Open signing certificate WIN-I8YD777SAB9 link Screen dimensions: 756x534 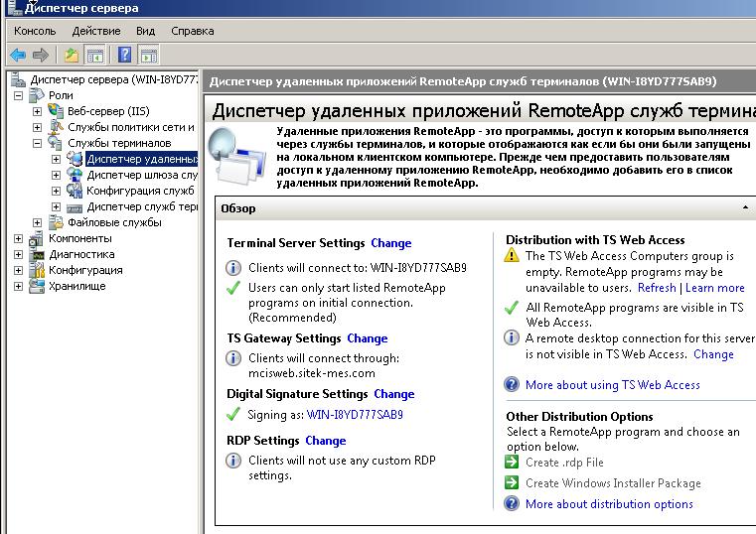(x=355, y=415)
